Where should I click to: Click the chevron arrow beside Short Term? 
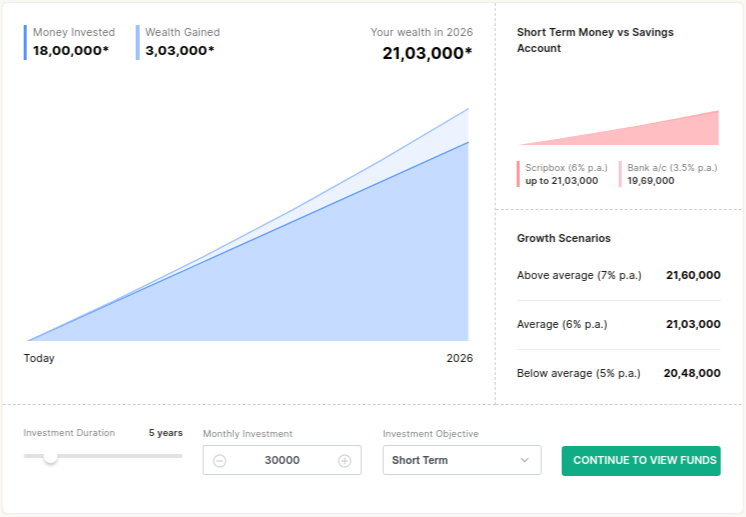tap(525, 460)
